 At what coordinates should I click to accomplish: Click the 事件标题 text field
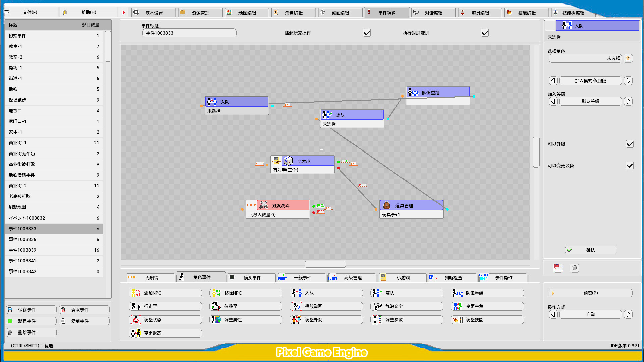189,33
